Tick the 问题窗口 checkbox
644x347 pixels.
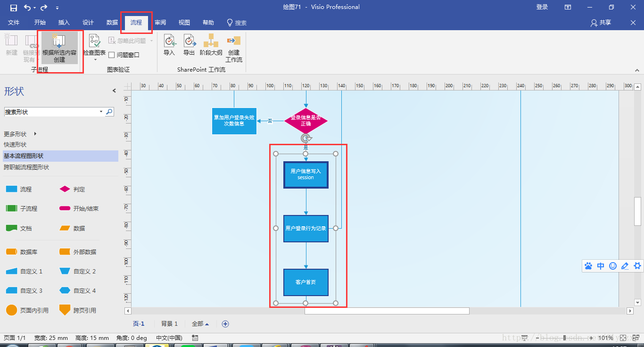coord(112,55)
